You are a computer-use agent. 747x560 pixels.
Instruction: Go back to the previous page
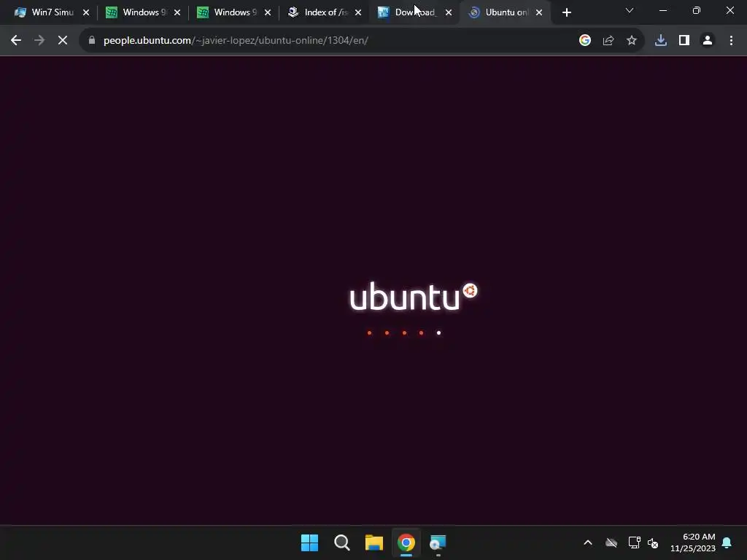coord(16,41)
